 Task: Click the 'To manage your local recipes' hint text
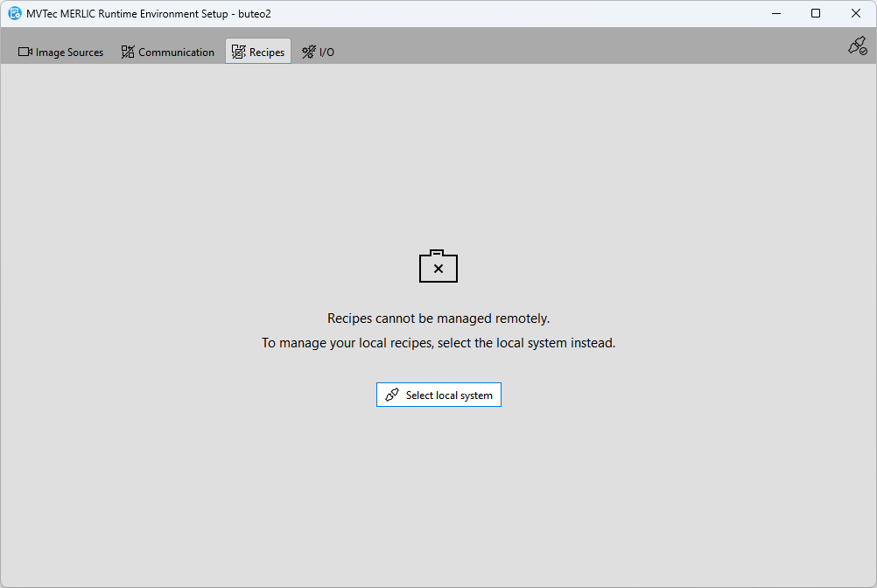[438, 343]
